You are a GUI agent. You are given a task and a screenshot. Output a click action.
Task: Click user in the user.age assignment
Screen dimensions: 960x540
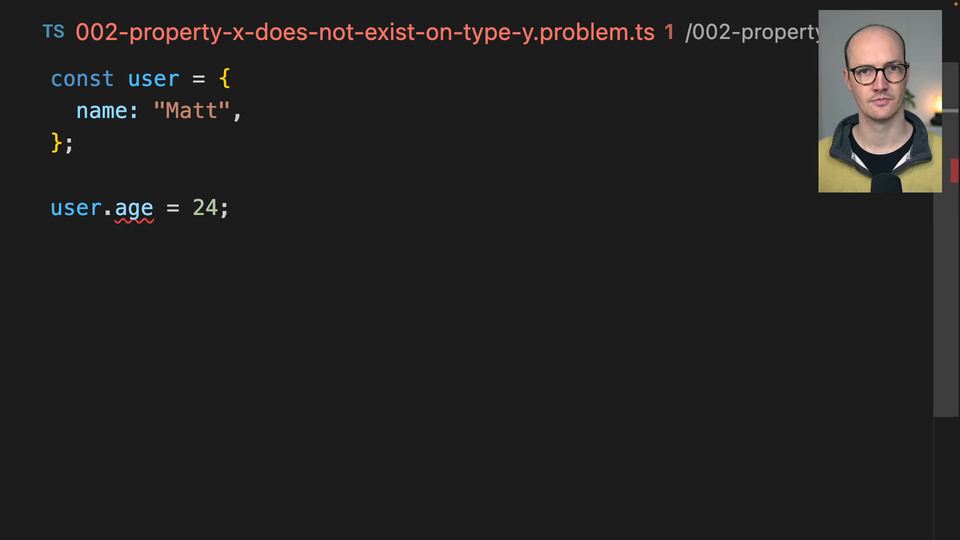[x=76, y=208]
